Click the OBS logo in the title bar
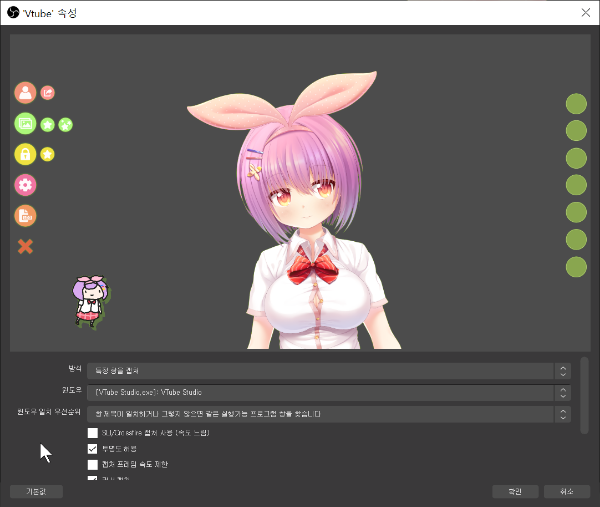 pyautogui.click(x=13, y=13)
